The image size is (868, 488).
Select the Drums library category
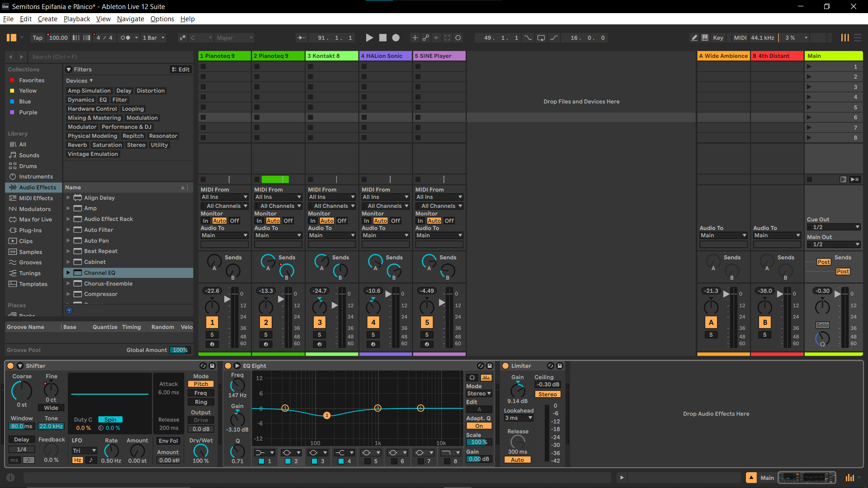click(x=28, y=166)
